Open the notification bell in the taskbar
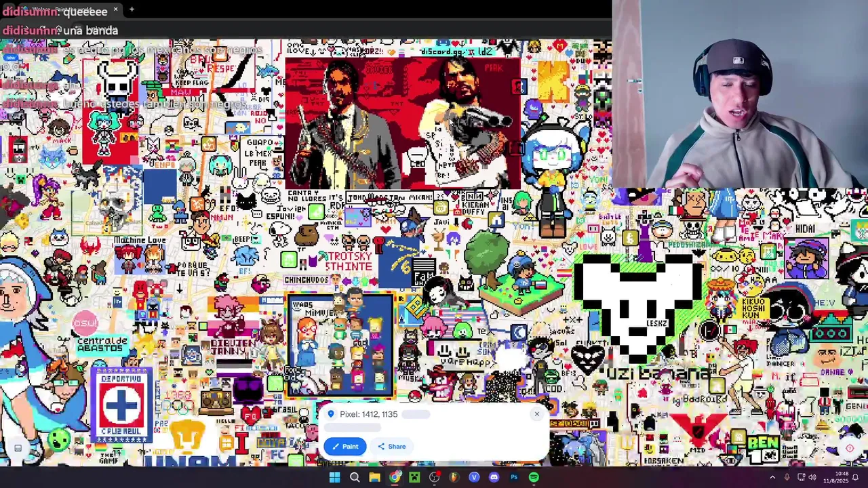868x488 pixels. [x=856, y=477]
